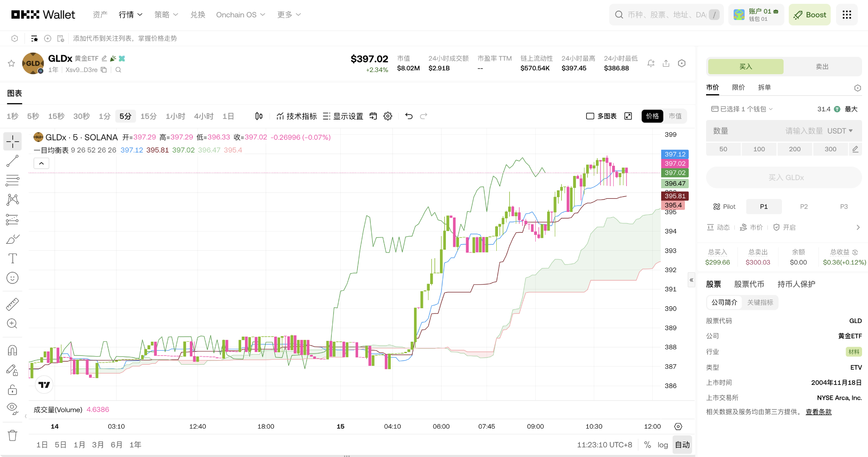Open candlestick chart type selector
Viewport: 868px width, 457px height.
[x=259, y=116]
